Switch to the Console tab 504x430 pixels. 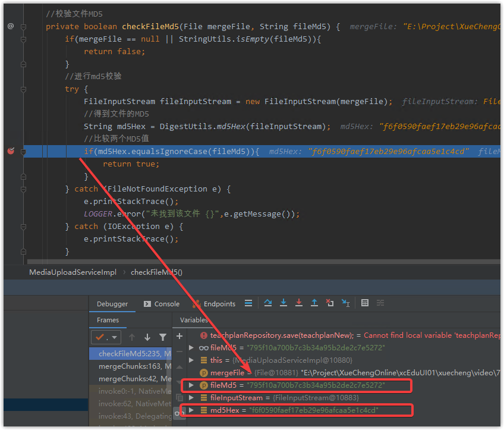click(x=162, y=304)
